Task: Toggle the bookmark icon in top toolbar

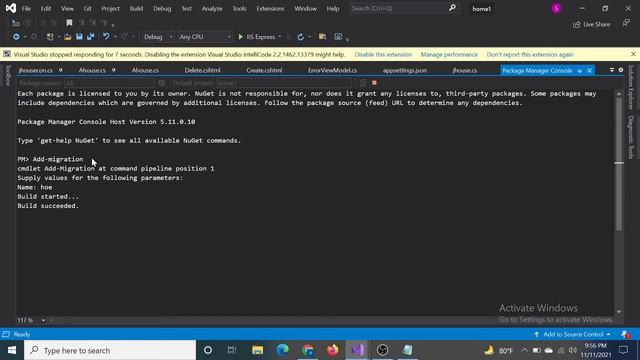Action: tap(69, 23)
